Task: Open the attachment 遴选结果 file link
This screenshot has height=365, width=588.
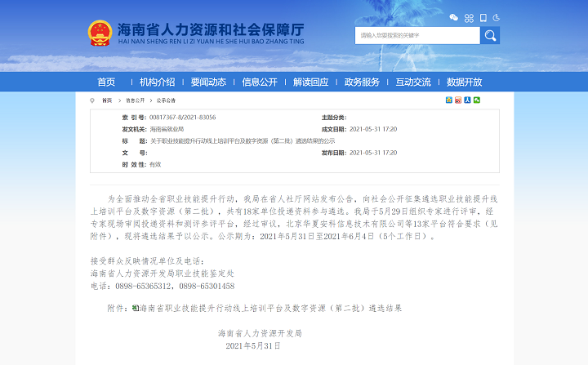Action: click(270, 309)
